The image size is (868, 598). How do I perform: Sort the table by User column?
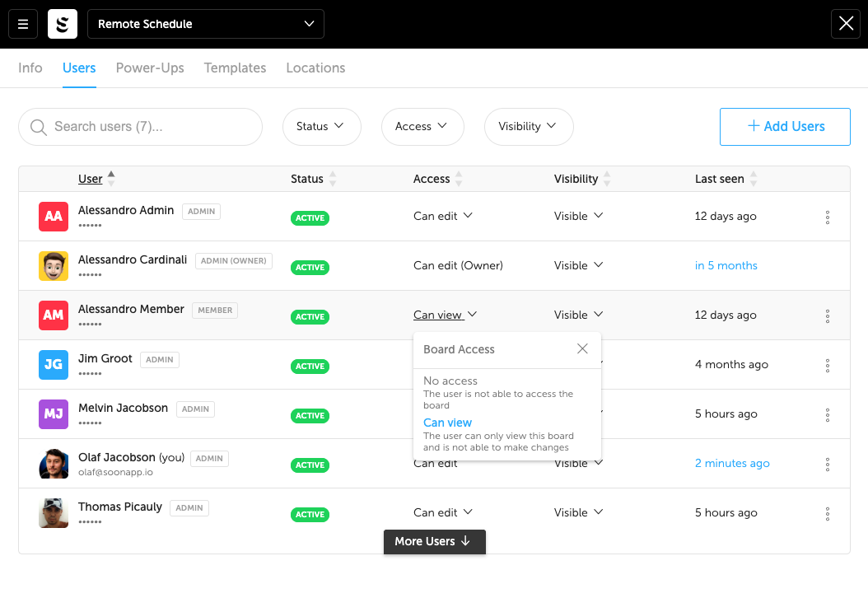(91, 179)
